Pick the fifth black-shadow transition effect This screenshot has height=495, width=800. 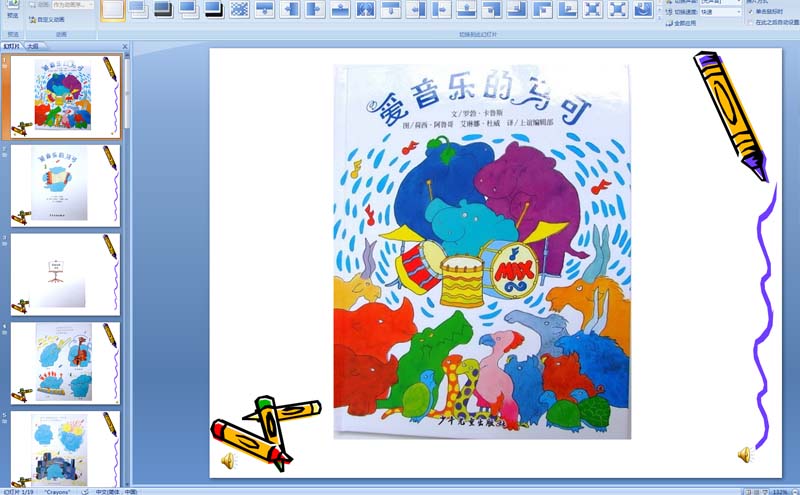[214, 9]
